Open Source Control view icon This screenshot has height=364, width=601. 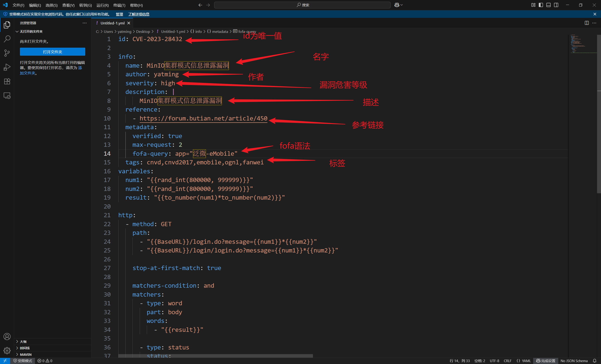(7, 53)
